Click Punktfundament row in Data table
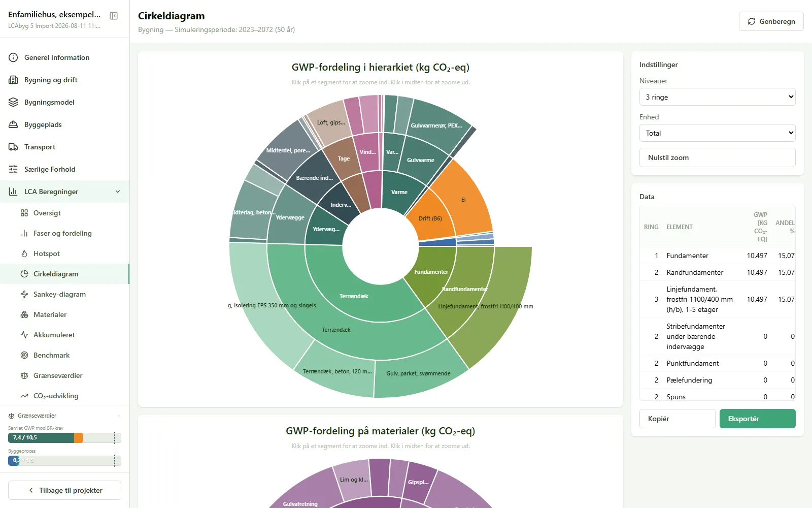Image resolution: width=812 pixels, height=508 pixels. pos(718,363)
